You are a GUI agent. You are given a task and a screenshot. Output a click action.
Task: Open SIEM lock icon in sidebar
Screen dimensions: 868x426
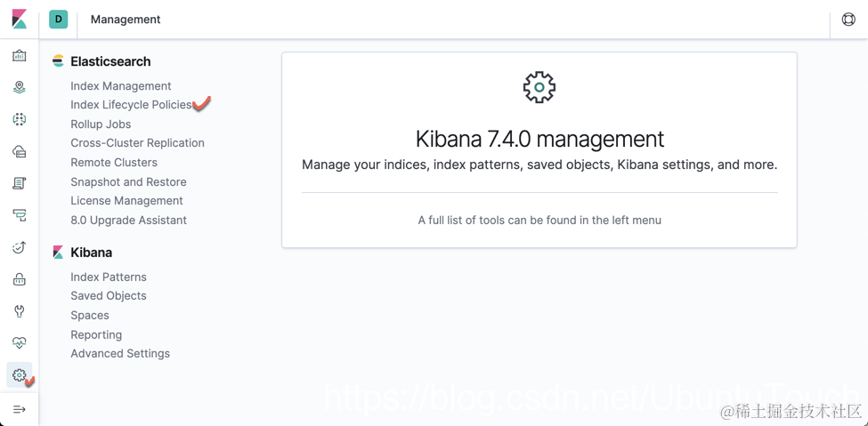coord(20,279)
